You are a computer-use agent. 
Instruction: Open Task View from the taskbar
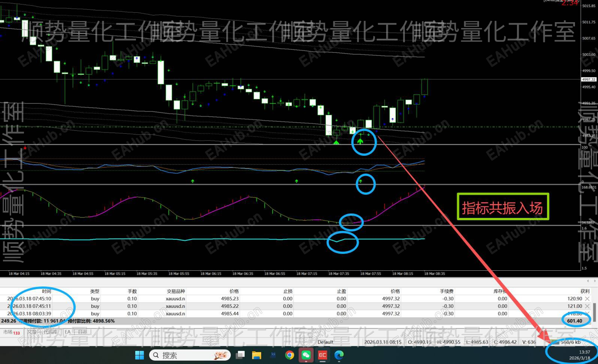coord(240,355)
